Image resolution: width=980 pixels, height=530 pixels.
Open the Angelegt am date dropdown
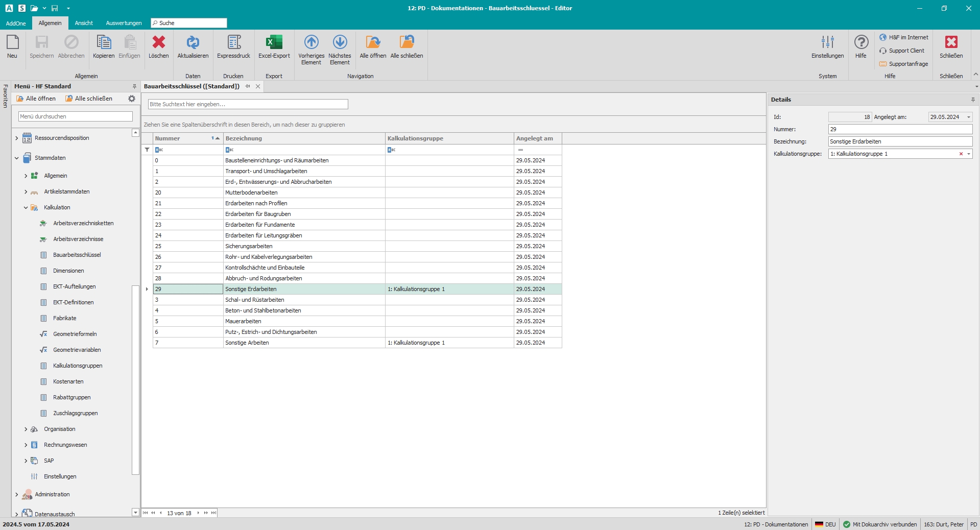click(968, 117)
